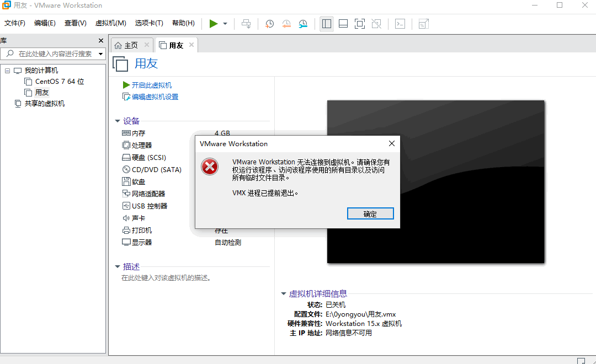
Task: Select 共享的虚拟机 in the library
Action: pos(45,103)
